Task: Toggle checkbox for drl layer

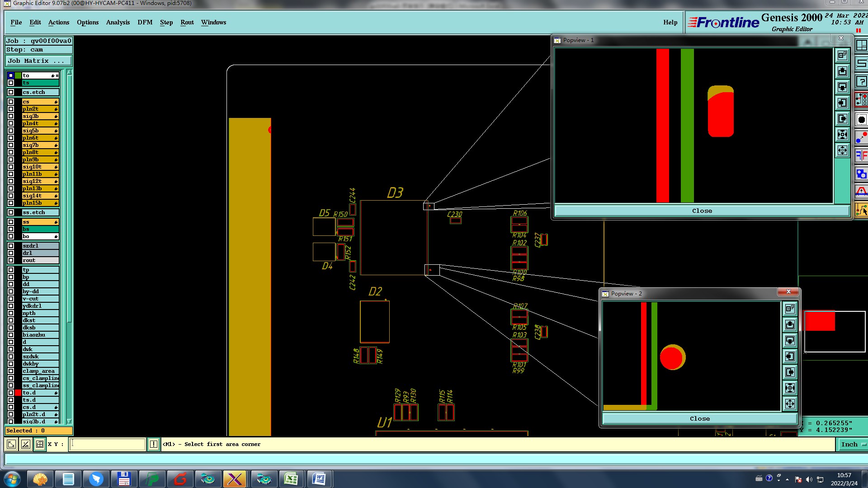Action: pyautogui.click(x=11, y=253)
